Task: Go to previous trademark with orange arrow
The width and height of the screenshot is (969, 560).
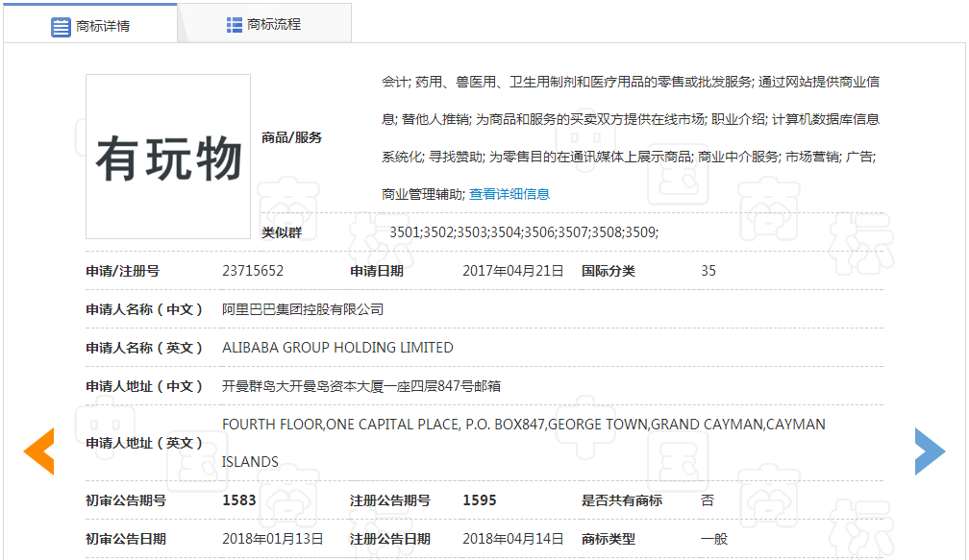Action: [x=38, y=450]
